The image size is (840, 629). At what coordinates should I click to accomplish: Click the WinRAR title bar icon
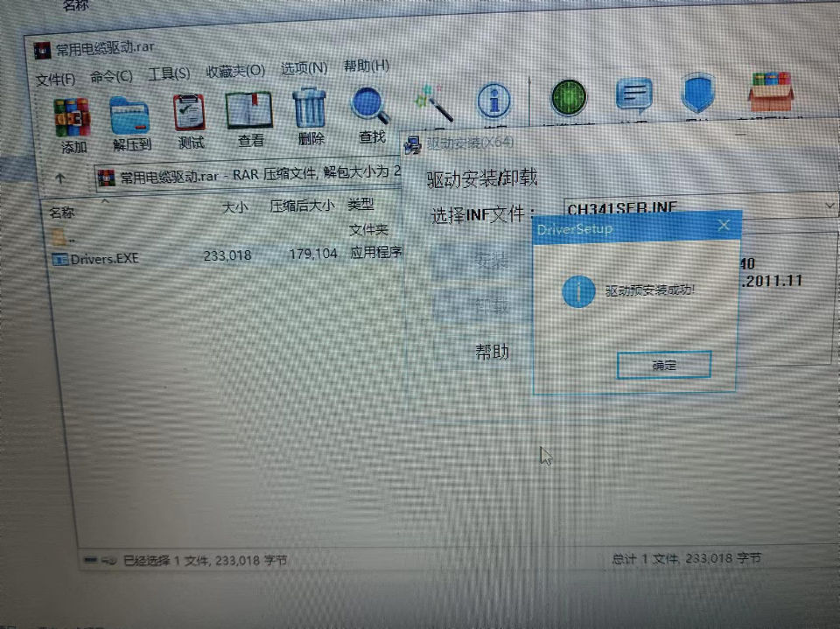pyautogui.click(x=42, y=51)
